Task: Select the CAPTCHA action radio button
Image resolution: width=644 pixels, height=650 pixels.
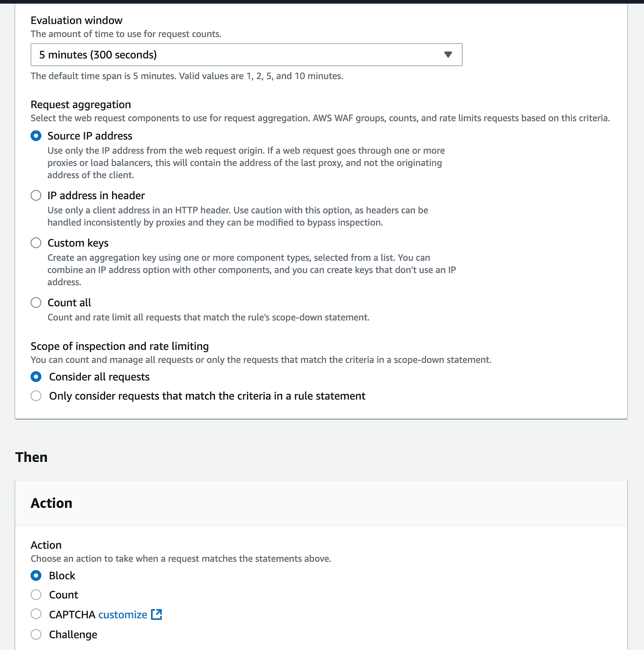Action: click(36, 614)
